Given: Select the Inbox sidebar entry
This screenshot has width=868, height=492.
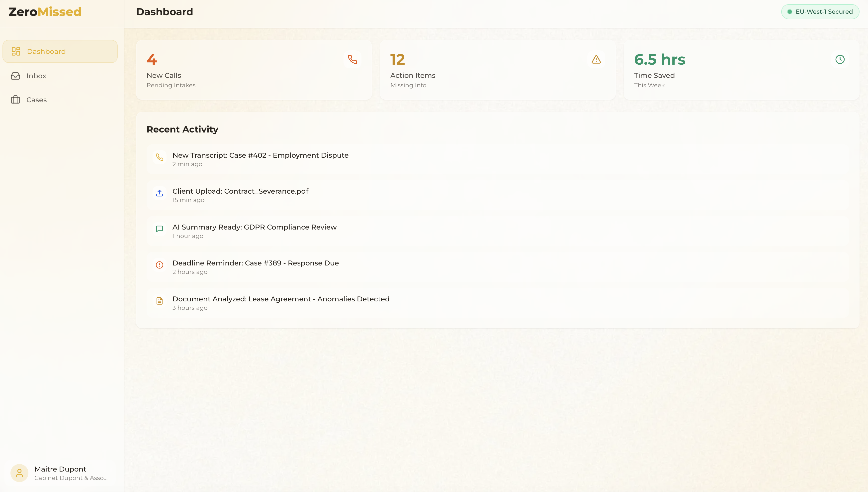Looking at the screenshot, I should pos(36,76).
